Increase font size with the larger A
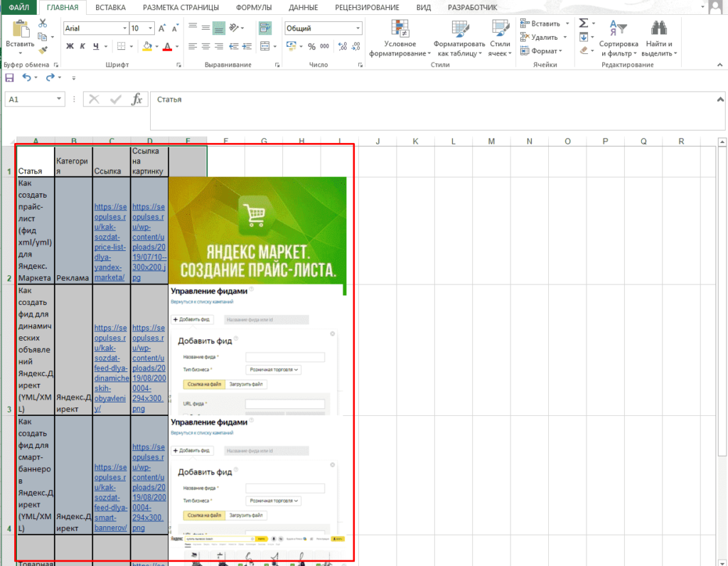This screenshot has height=566, width=728. point(161,28)
